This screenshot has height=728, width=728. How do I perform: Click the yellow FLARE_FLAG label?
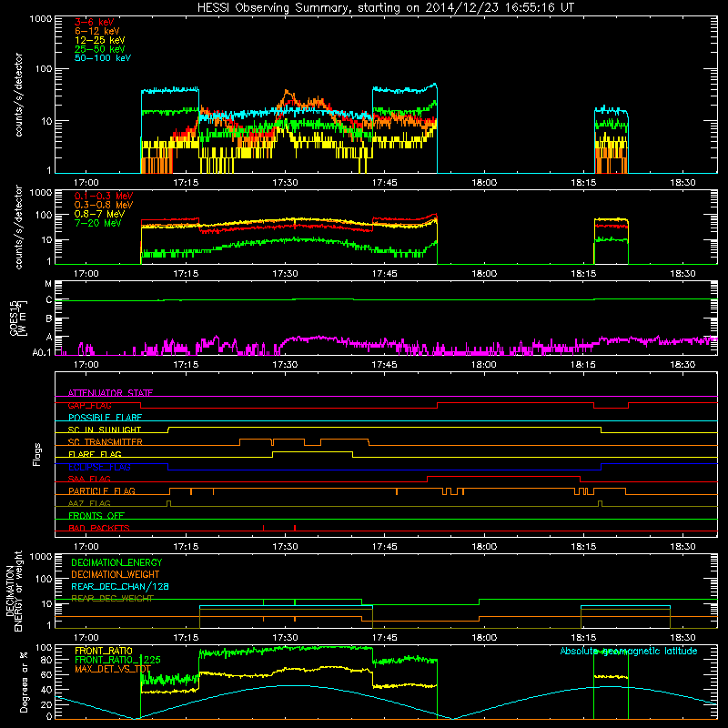[95, 454]
